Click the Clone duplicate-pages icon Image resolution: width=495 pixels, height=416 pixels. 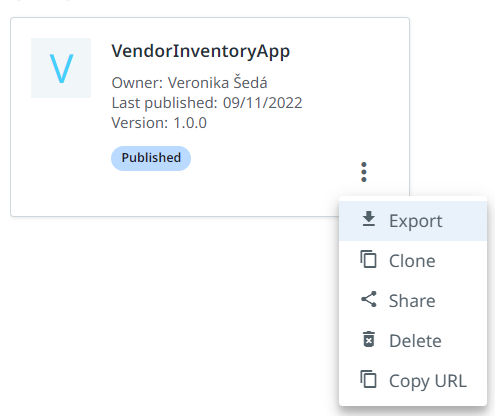pyautogui.click(x=368, y=259)
